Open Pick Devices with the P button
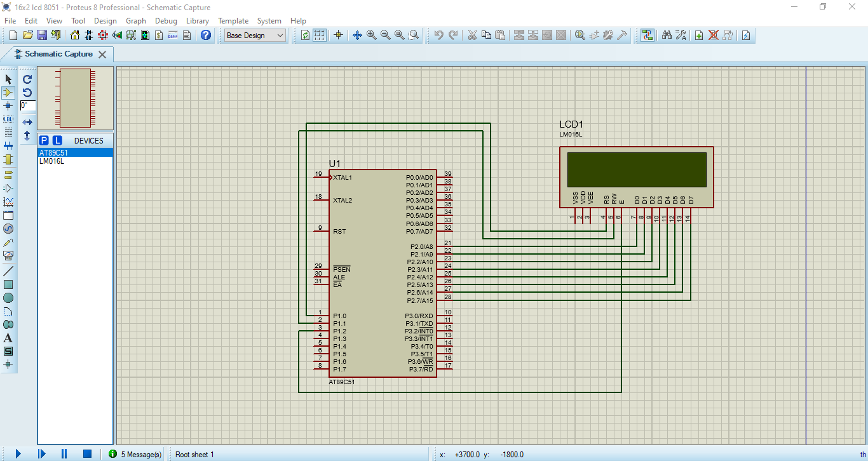Screen dimensions: 868x461 pyautogui.click(x=43, y=140)
